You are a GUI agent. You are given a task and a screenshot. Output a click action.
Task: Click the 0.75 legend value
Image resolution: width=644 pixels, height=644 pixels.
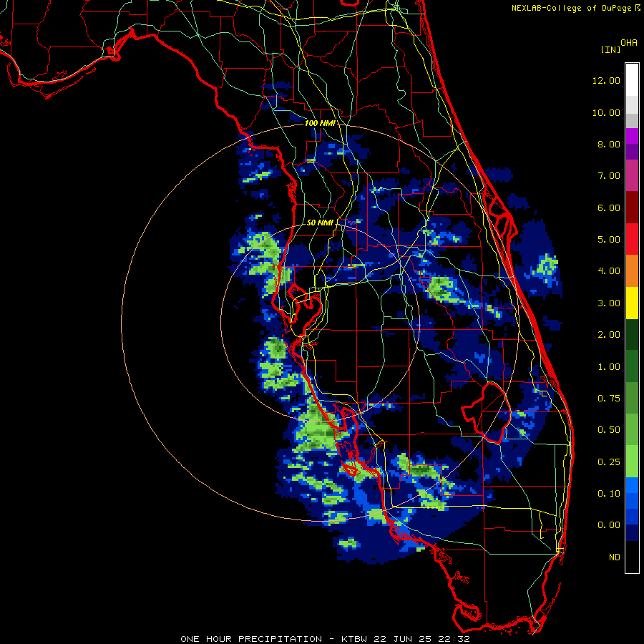coord(609,399)
